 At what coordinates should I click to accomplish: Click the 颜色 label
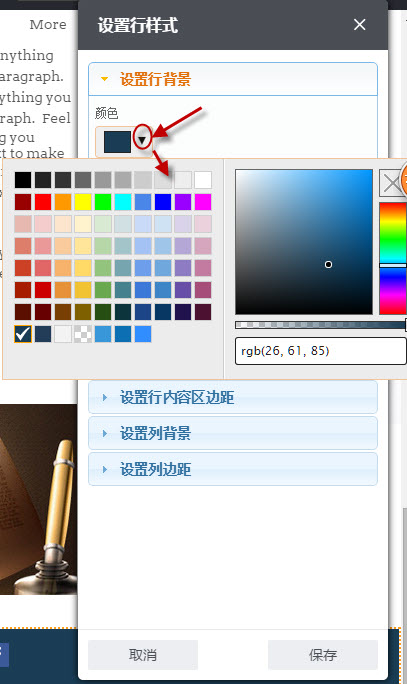click(x=106, y=113)
